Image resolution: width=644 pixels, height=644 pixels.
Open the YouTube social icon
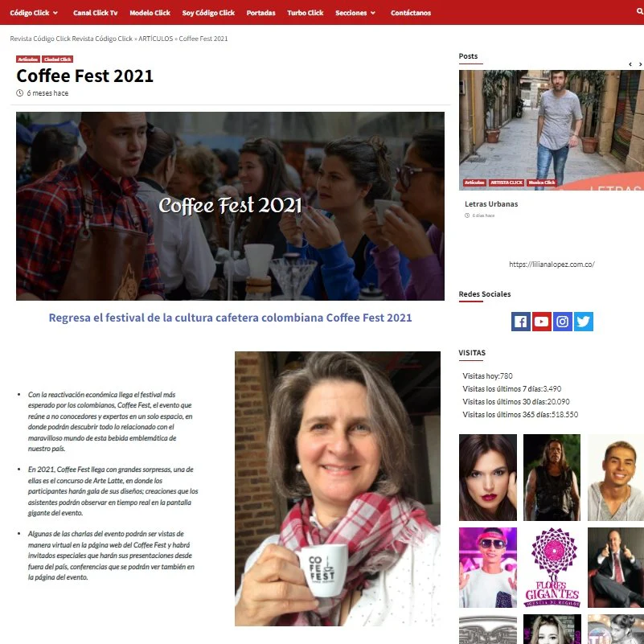541,321
